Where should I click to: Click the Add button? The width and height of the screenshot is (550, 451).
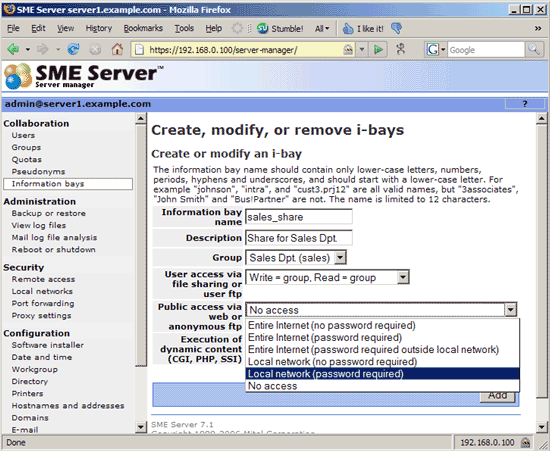[497, 396]
